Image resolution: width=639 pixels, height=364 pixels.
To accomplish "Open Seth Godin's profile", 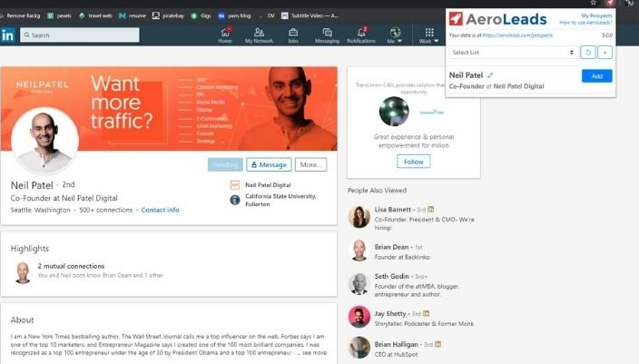I will [391, 276].
